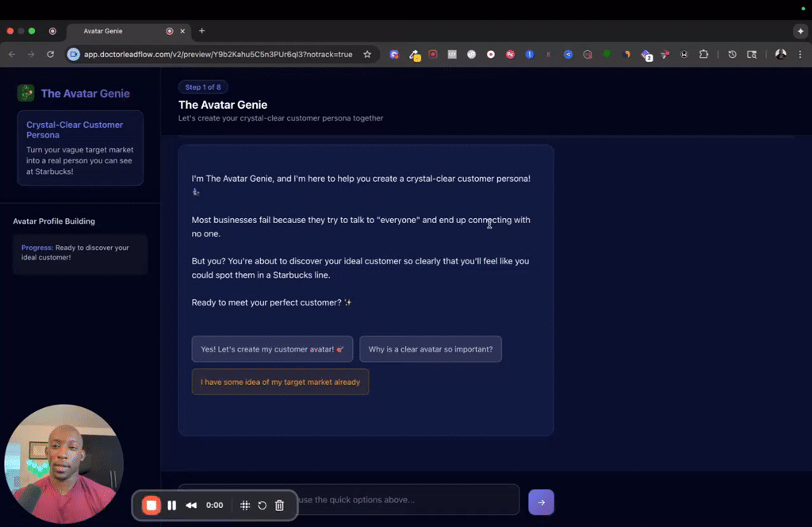This screenshot has height=527, width=812.
Task: Choose "I have some idea of my target market already"
Action: tap(280, 382)
